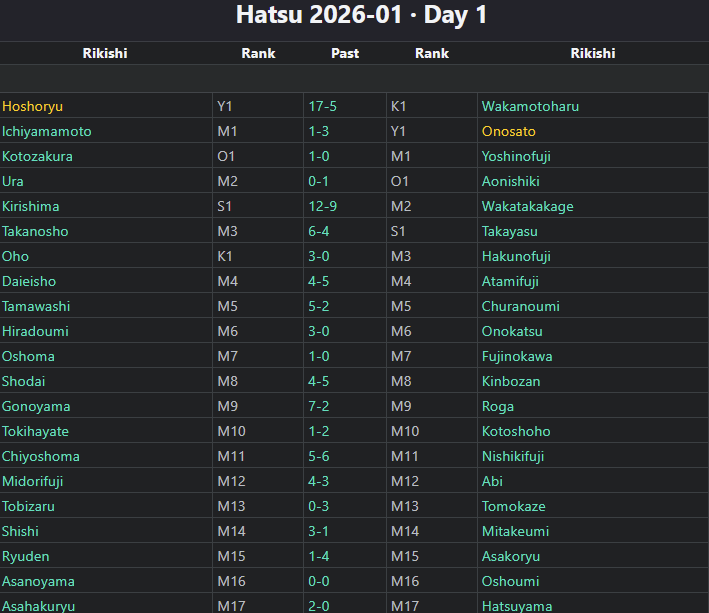Open Nishikifuji's profile
This screenshot has width=709, height=613.
513,457
